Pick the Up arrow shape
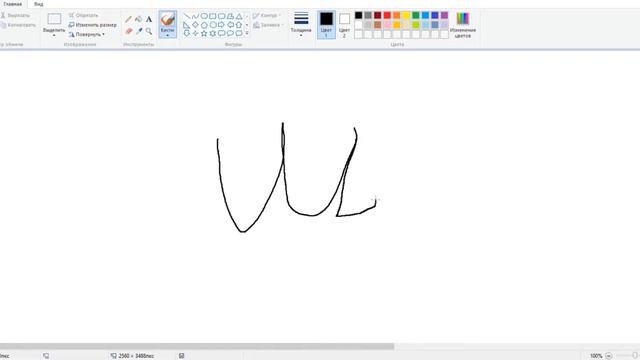Image resolution: width=640 pixels, height=360 pixels. point(239,25)
